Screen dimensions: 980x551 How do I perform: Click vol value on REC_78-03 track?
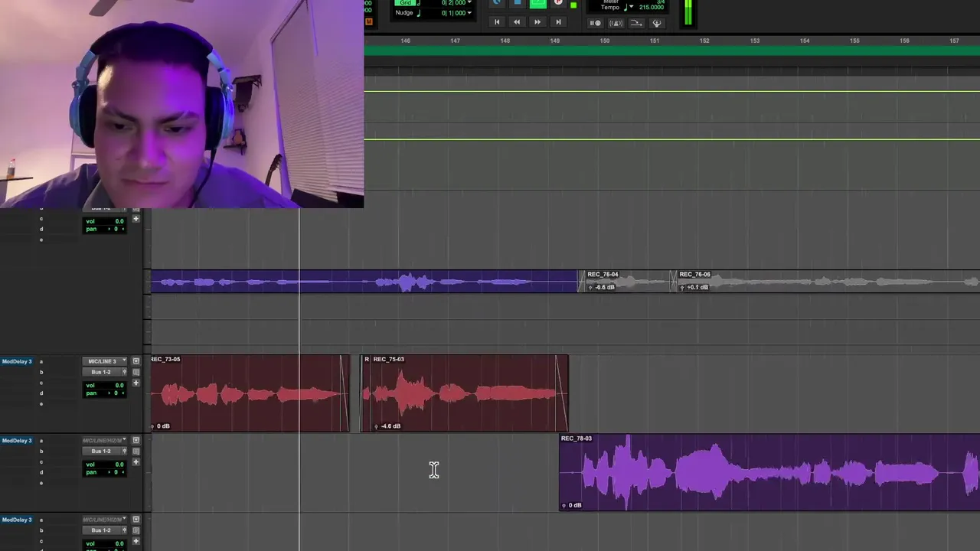119,465
